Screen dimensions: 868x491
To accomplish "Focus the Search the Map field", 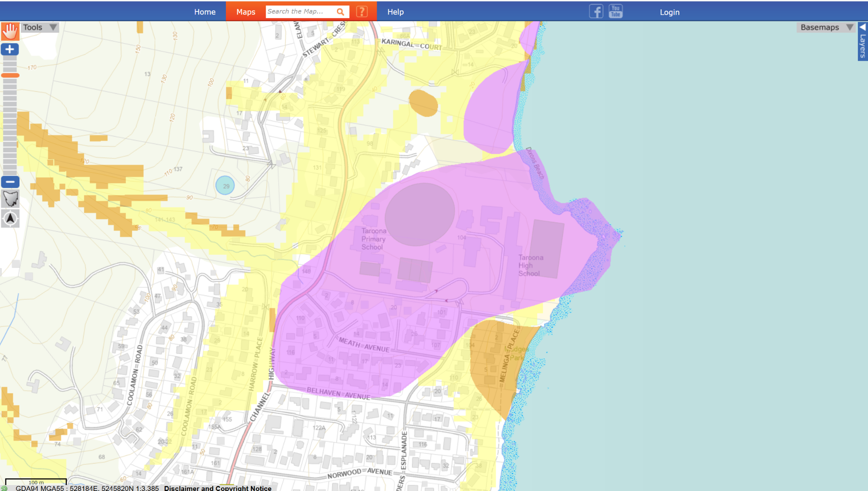I will click(x=300, y=11).
